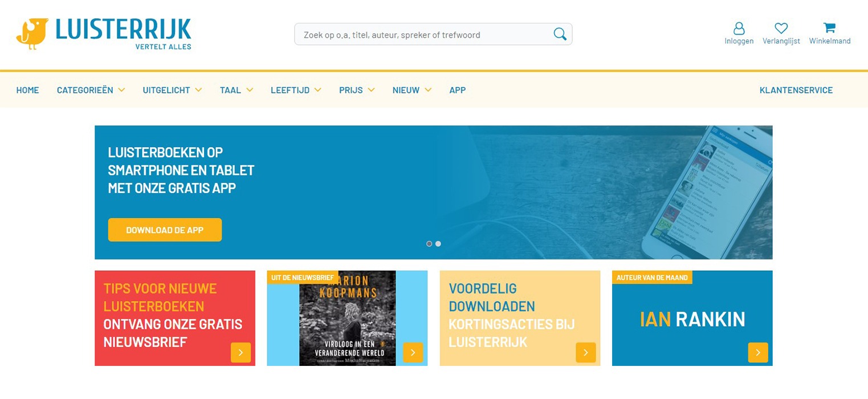Focus the title and author search field
The image size is (868, 399).
pos(422,35)
